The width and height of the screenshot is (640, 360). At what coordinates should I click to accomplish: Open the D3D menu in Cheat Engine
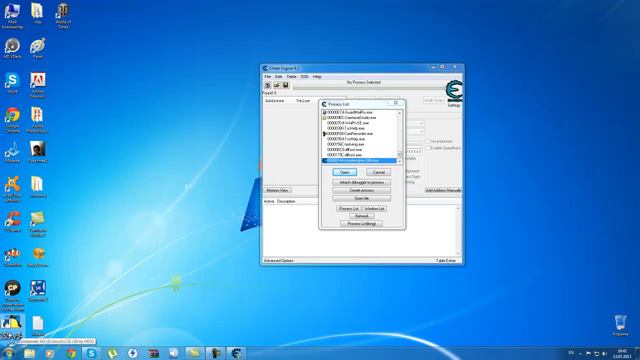click(304, 77)
